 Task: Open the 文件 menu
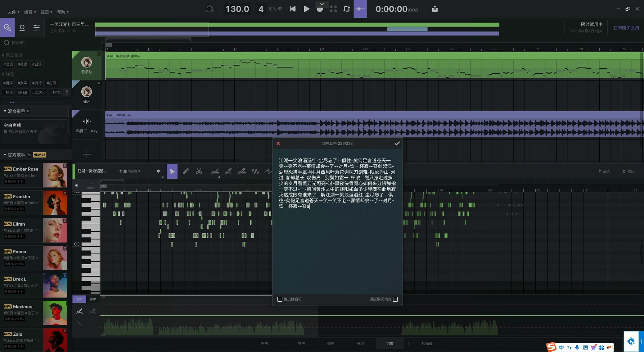coord(13,12)
